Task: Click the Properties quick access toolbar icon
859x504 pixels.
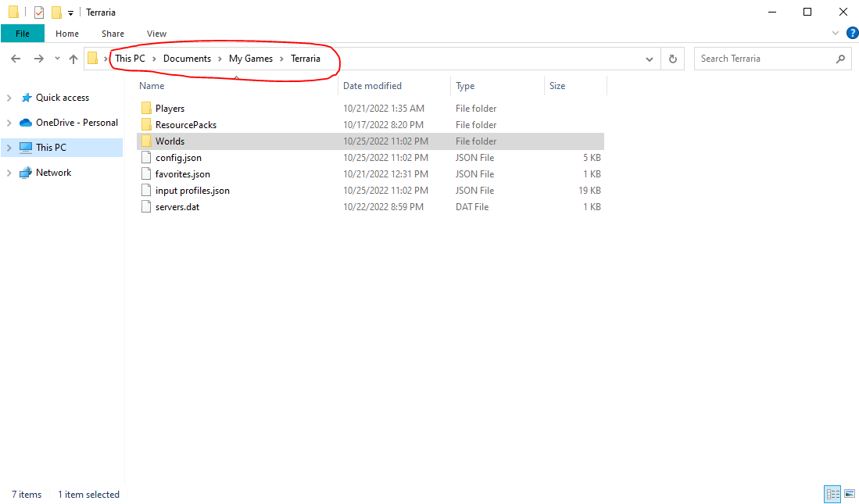Action: tap(39, 12)
